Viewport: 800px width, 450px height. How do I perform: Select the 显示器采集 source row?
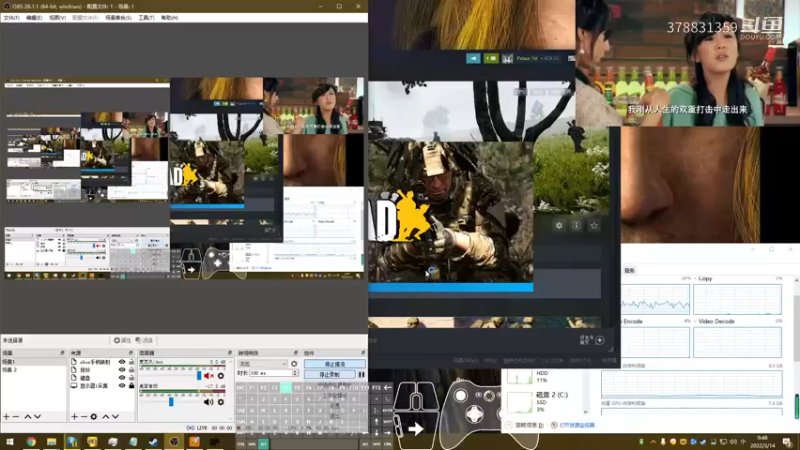[102, 386]
